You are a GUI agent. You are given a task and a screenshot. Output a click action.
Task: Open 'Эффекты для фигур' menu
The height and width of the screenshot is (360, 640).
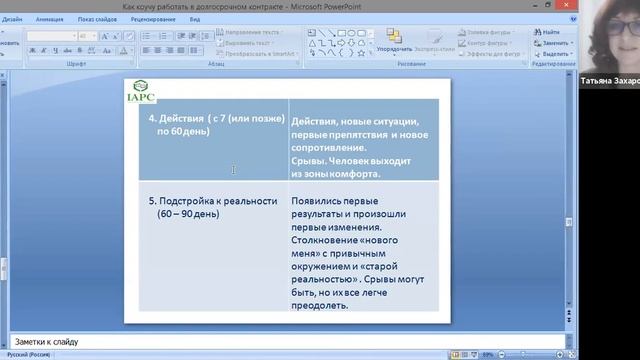(x=491, y=53)
